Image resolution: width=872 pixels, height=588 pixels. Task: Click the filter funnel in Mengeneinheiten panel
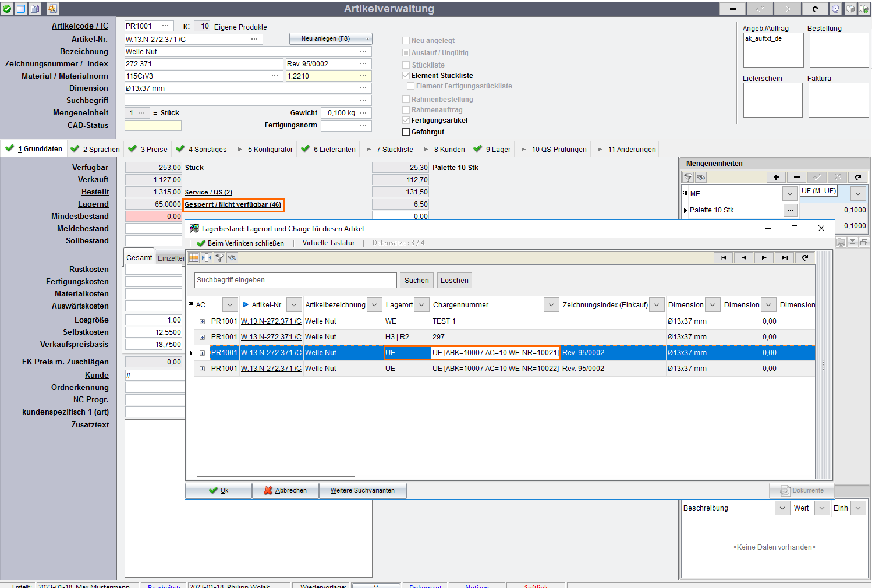pos(688,178)
